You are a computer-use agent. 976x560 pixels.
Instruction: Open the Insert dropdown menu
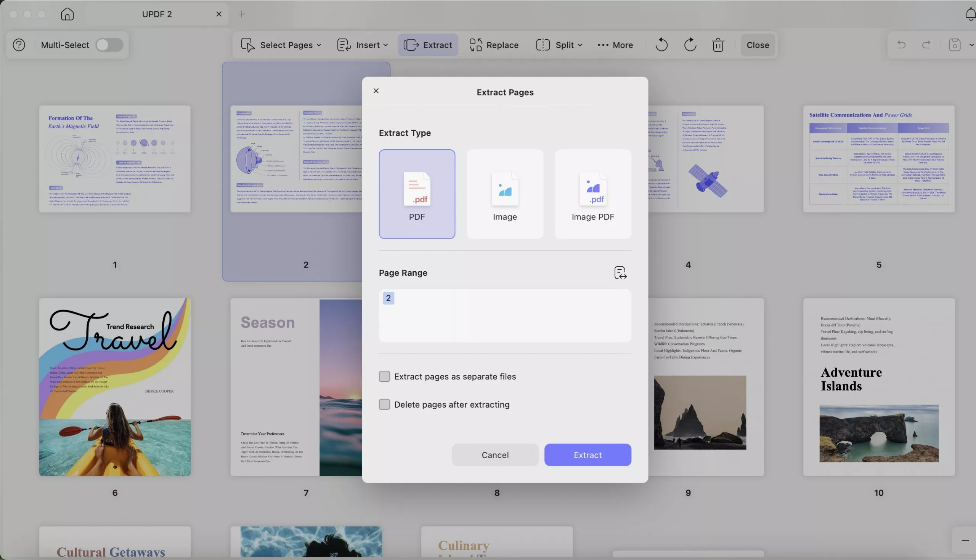363,45
